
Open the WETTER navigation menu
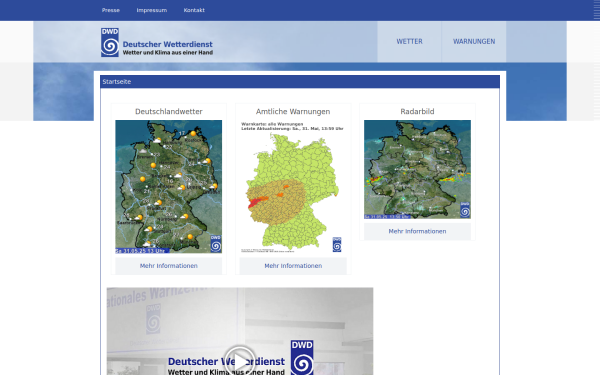pos(409,41)
